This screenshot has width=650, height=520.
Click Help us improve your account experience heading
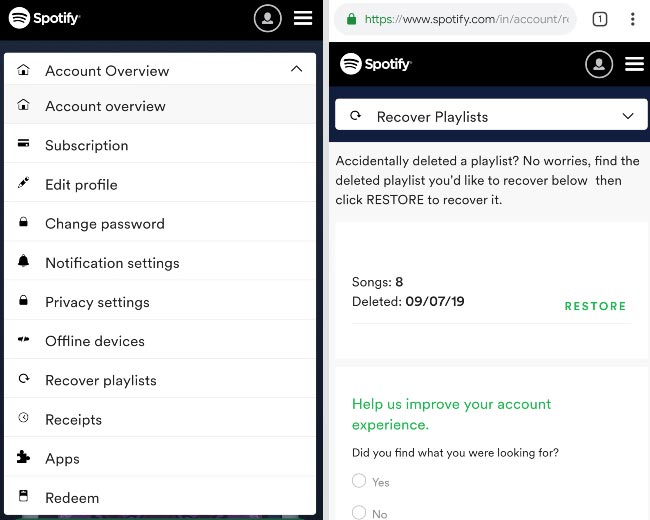[451, 414]
